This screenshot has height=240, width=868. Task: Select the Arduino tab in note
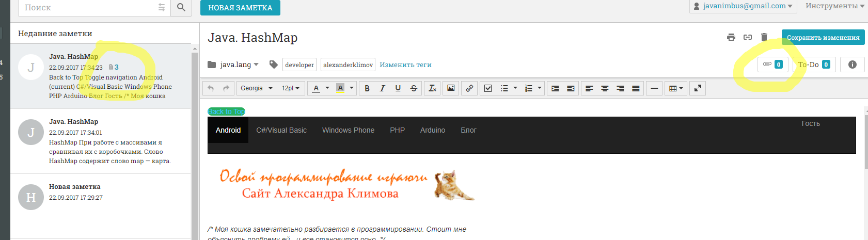(433, 130)
